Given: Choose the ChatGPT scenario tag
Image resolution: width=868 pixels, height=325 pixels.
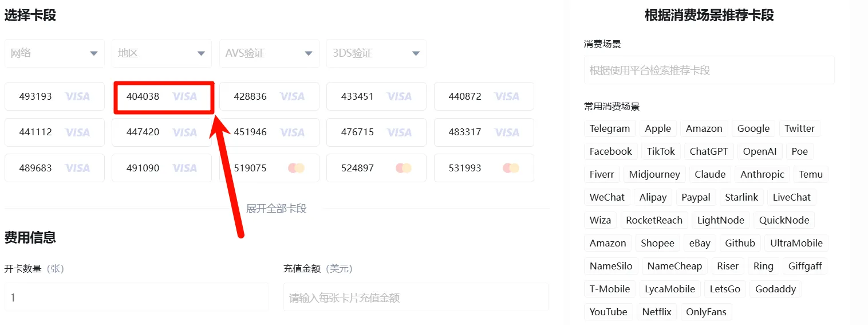Looking at the screenshot, I should tap(709, 151).
